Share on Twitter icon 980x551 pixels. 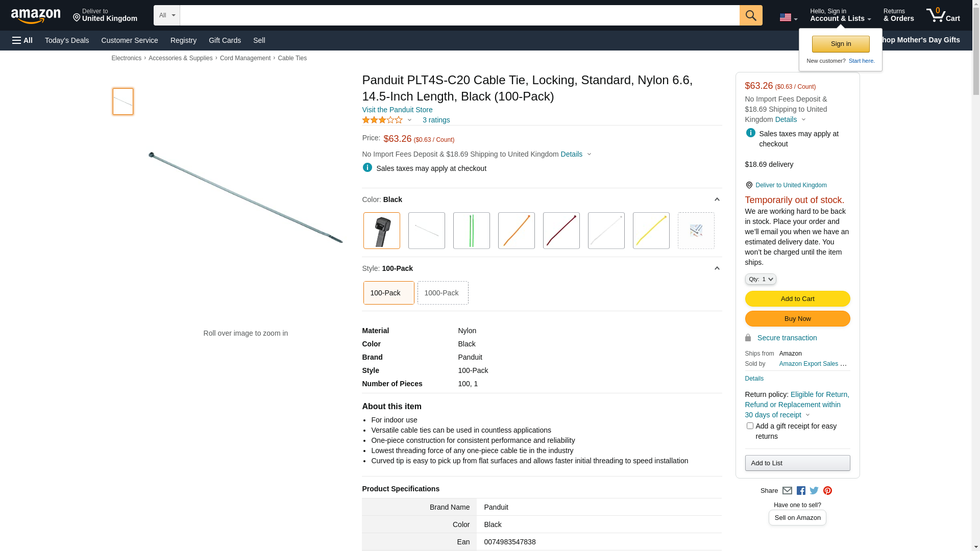(x=814, y=491)
